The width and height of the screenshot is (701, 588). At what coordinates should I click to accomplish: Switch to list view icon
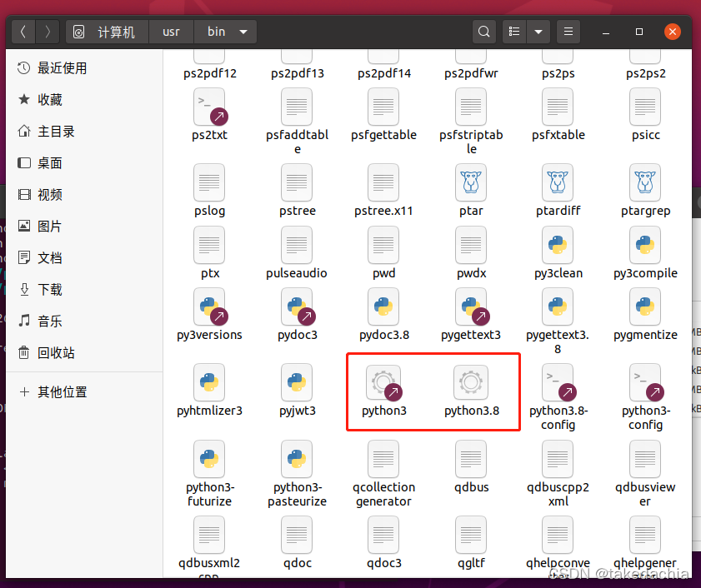tap(514, 32)
